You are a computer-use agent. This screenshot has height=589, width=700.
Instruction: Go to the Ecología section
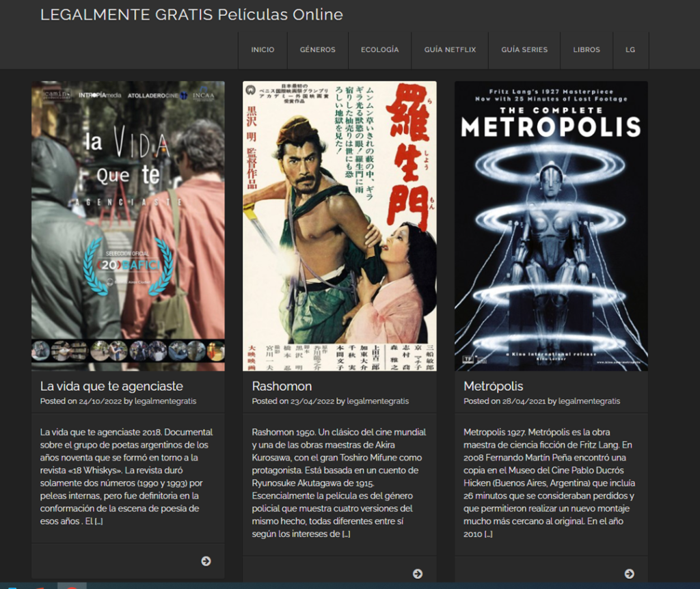tap(379, 50)
